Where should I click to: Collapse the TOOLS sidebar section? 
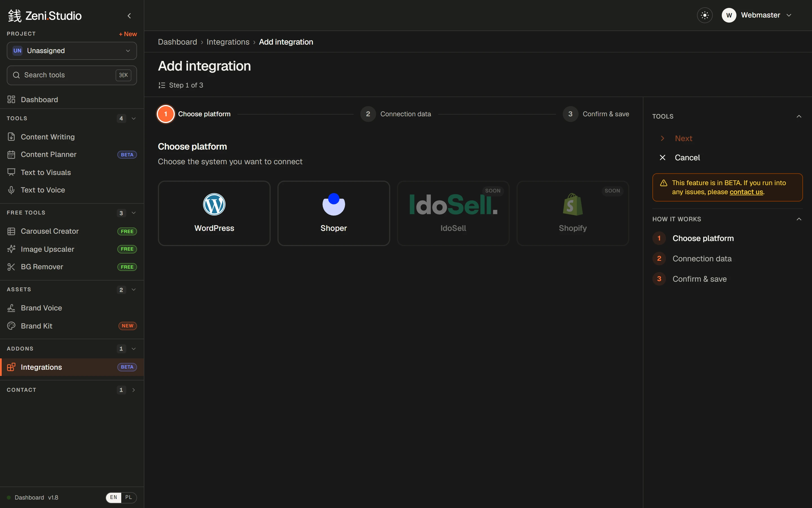[134, 118]
